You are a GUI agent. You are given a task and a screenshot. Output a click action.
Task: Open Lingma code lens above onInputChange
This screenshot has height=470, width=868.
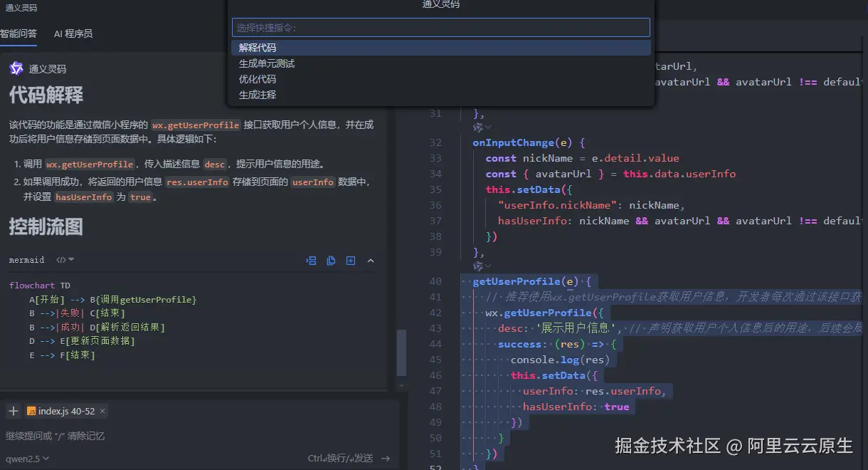click(482, 127)
